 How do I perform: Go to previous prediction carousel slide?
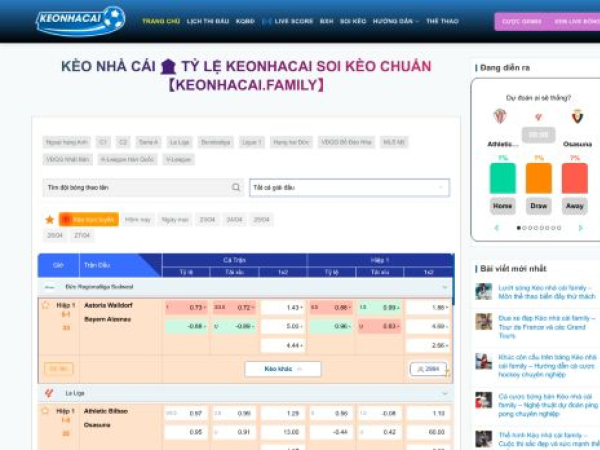click(x=497, y=228)
